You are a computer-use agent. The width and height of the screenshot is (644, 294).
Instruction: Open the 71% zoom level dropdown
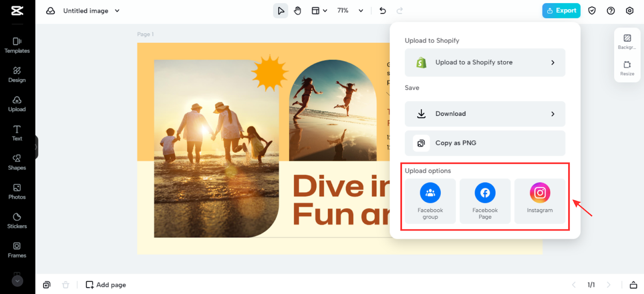click(350, 11)
